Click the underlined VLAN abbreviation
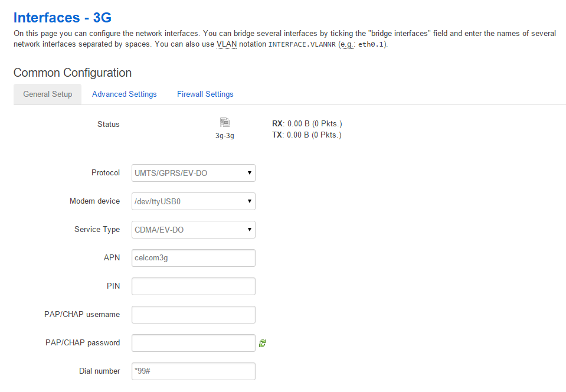 [x=227, y=44]
